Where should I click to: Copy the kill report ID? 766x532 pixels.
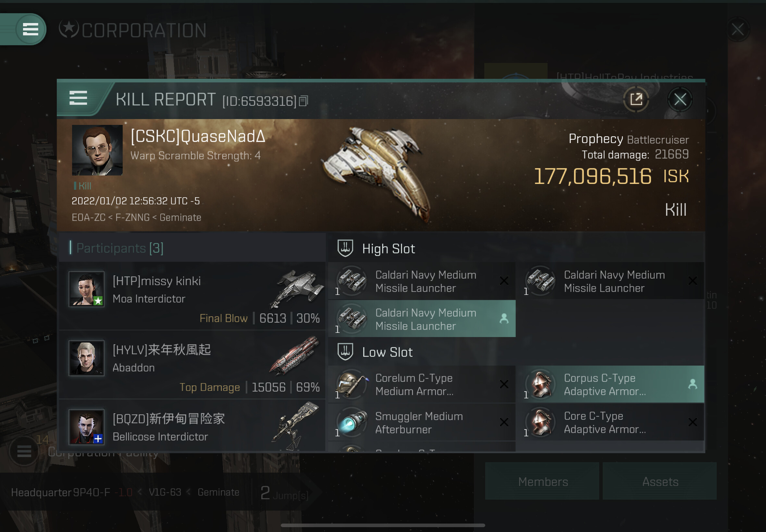(x=303, y=101)
